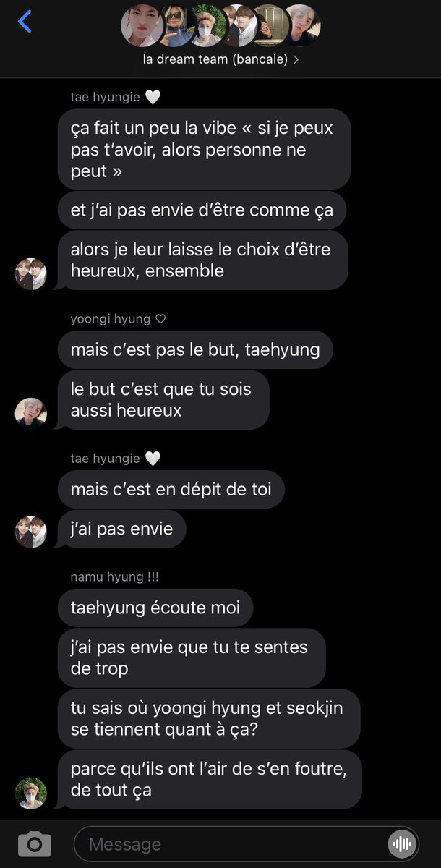This screenshot has width=441, height=868.
Task: Open tae hyungie's avatar beside 'heureux, ensemble'
Action: click(31, 274)
